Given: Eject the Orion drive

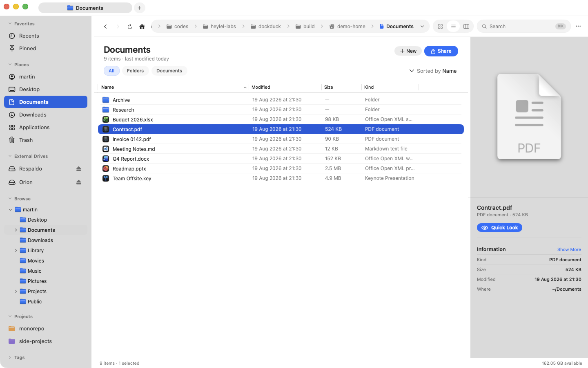Looking at the screenshot, I should tap(79, 182).
